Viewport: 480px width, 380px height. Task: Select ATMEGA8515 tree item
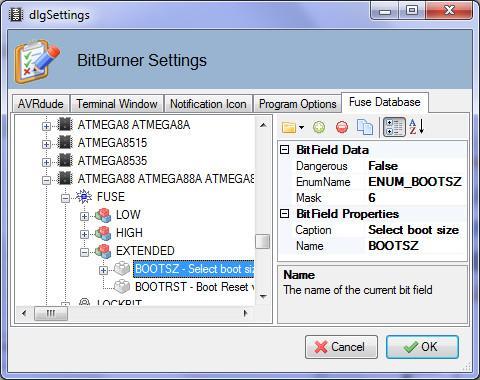click(112, 143)
